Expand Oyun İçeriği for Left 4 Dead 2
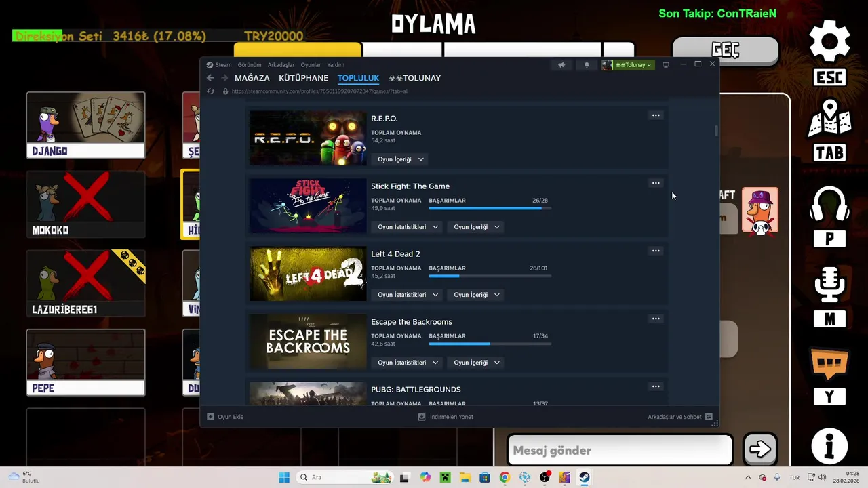This screenshot has height=488, width=868. [476, 295]
